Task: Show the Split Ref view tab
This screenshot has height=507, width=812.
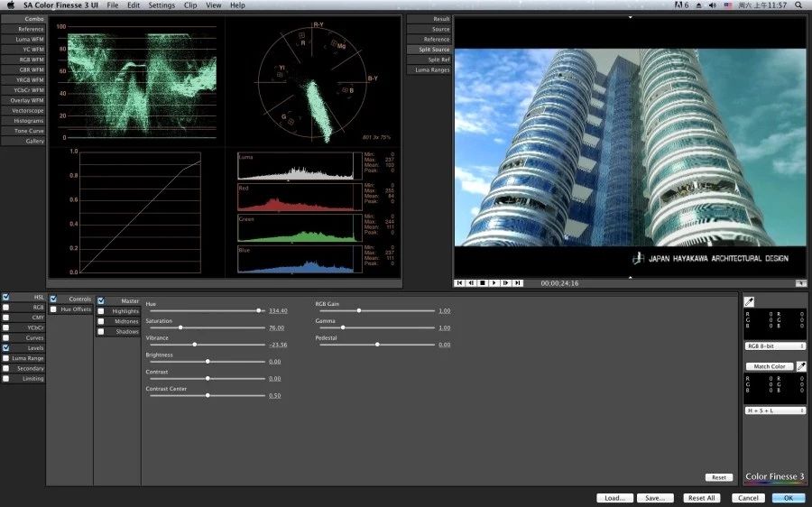Action: click(429, 60)
